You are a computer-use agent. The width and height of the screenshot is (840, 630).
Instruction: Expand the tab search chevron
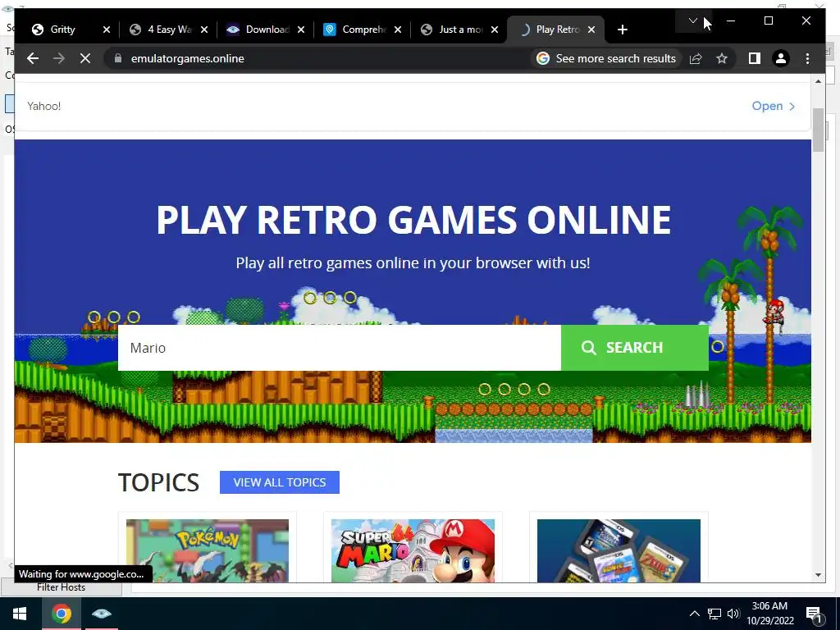(692, 21)
